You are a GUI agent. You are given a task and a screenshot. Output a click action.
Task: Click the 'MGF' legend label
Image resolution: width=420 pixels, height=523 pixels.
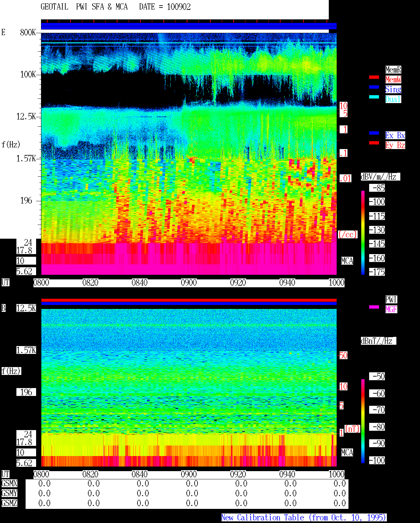[391, 309]
